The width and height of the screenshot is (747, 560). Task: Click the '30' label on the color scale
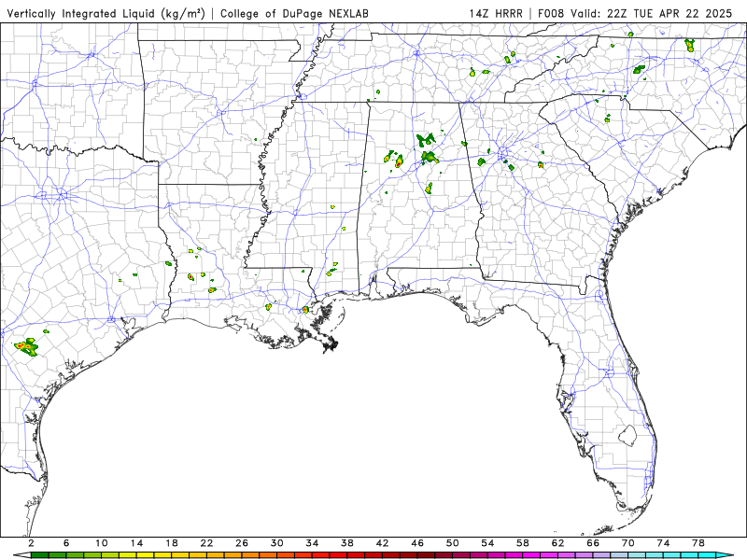(x=276, y=543)
